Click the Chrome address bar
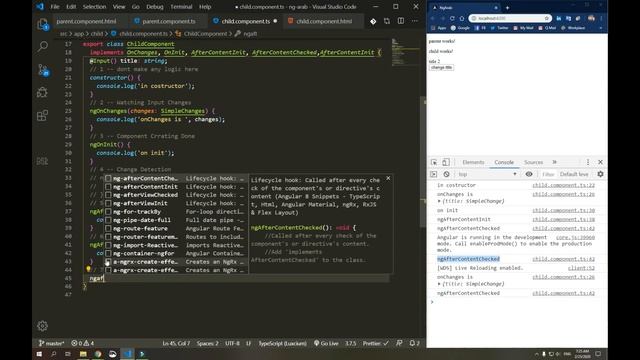The height and width of the screenshot is (360, 640). click(510, 18)
